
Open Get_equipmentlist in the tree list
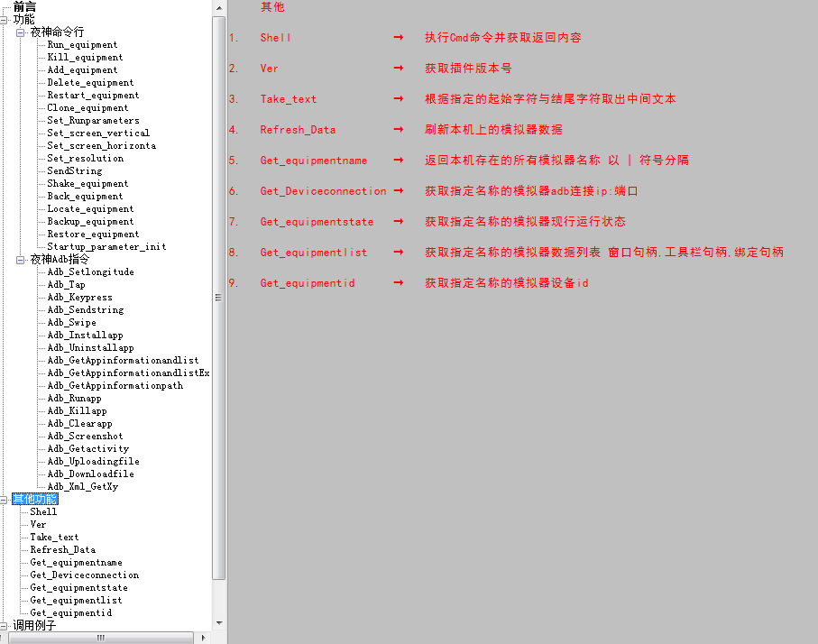pos(76,600)
